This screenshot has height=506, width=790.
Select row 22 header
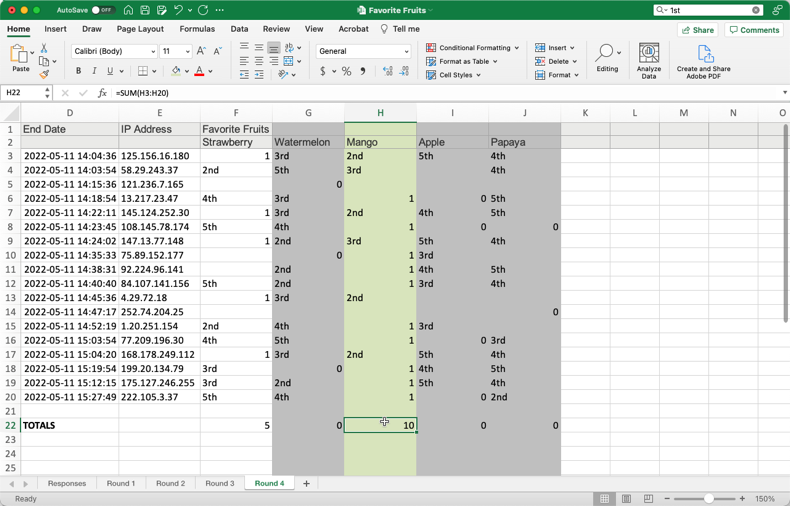[x=10, y=425]
